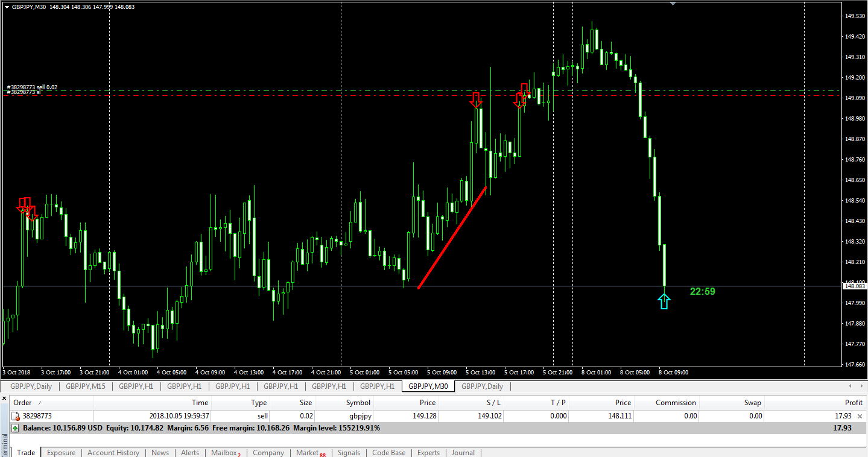This screenshot has width=868, height=457.
Task: Click the red dashed stop loss line
Action: tap(362, 95)
